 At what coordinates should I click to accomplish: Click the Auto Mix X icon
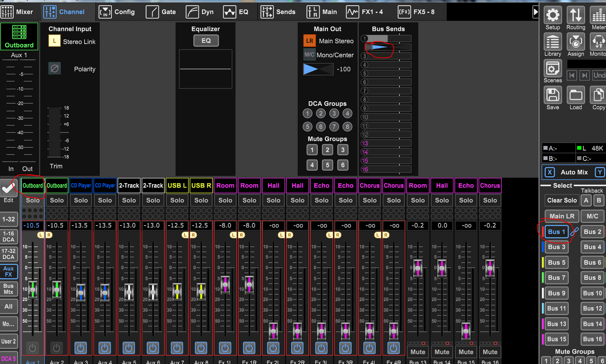tap(549, 172)
